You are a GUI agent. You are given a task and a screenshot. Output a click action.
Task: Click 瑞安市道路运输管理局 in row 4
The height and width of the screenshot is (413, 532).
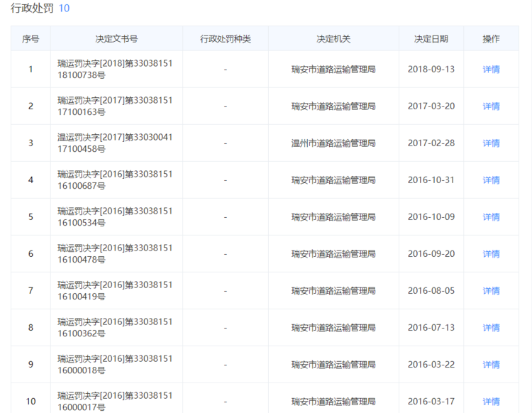point(333,180)
